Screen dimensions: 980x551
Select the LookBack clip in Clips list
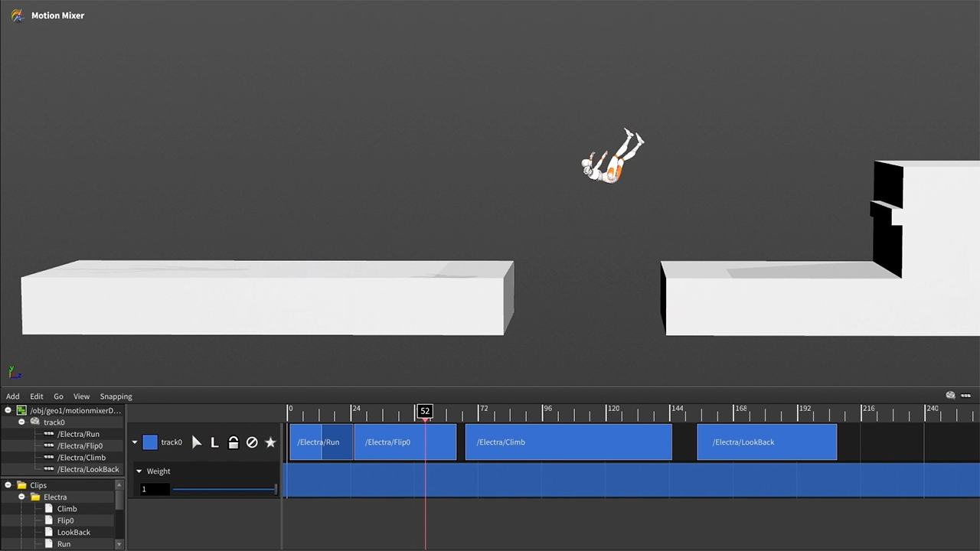(x=73, y=533)
